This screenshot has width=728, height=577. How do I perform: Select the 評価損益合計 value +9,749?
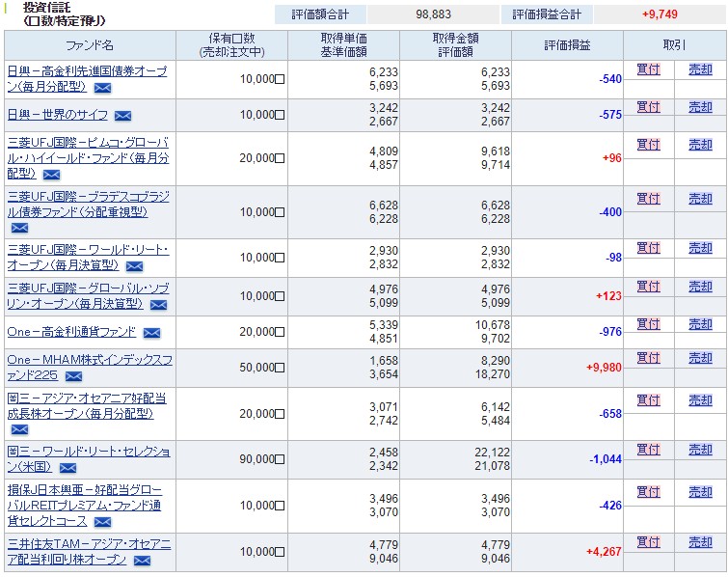click(660, 14)
